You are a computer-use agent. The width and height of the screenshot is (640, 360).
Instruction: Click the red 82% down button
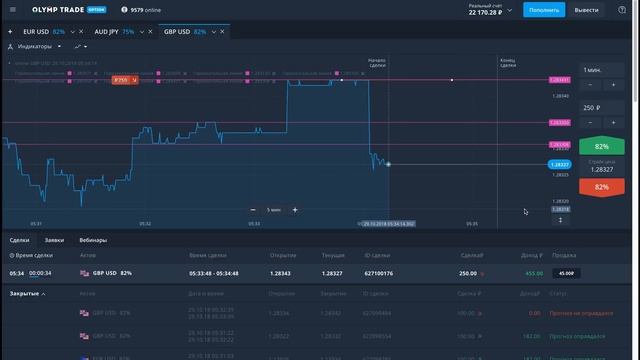click(x=602, y=187)
